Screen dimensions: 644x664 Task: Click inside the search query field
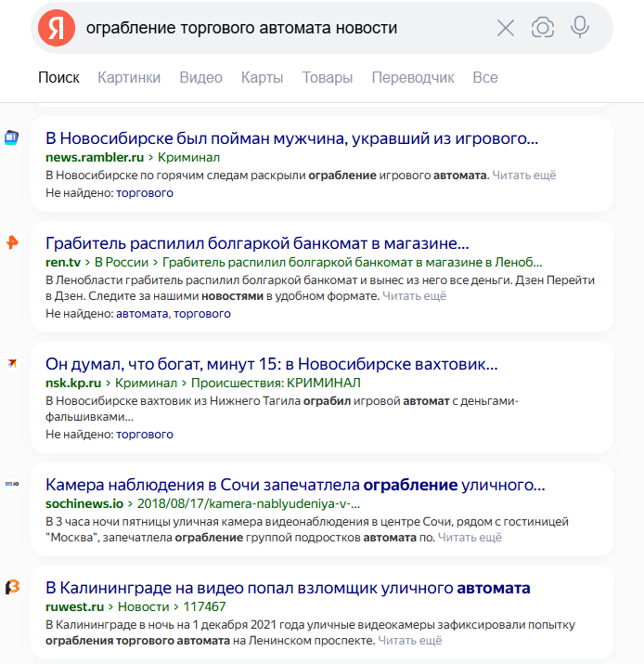pos(278,28)
